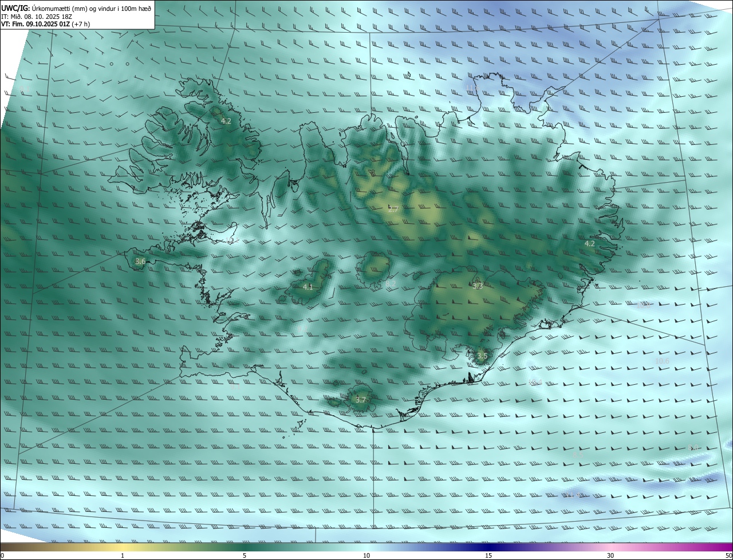Click the VT: Fim. 09.10.2025 01Z line
The width and height of the screenshot is (733, 560).
[46, 24]
